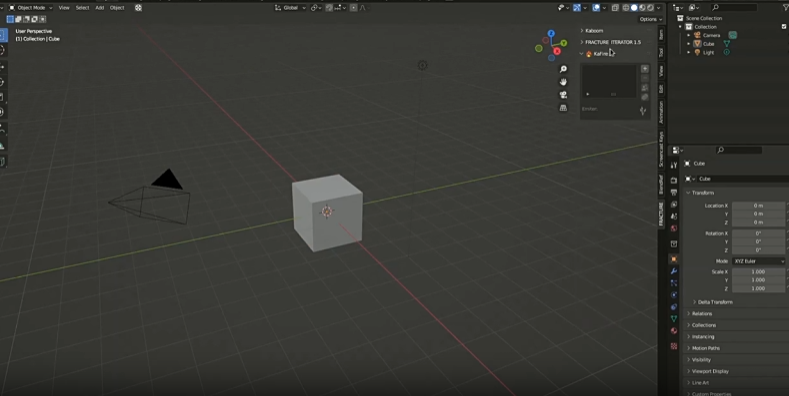789x396 pixels.
Task: Switch orthographic/perspective grid icon
Action: [563, 108]
